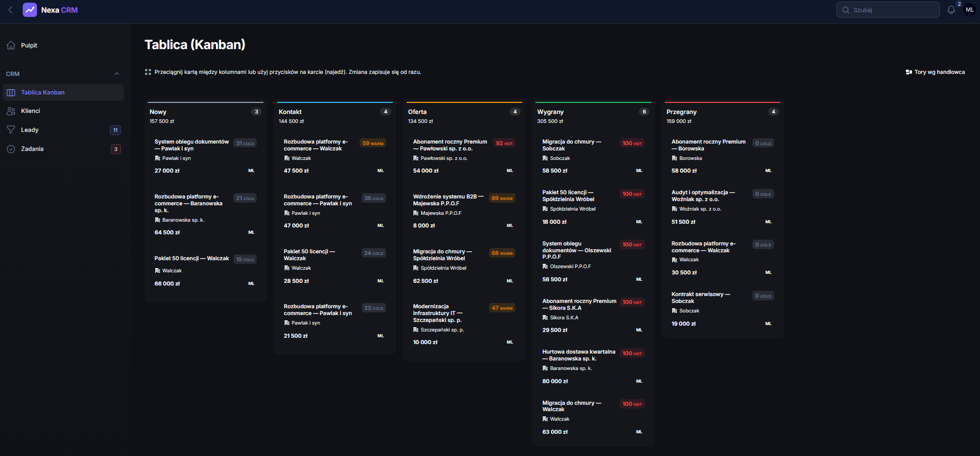Click the Pulpit home icon
Screen dimensions: 980x456
(11, 45)
